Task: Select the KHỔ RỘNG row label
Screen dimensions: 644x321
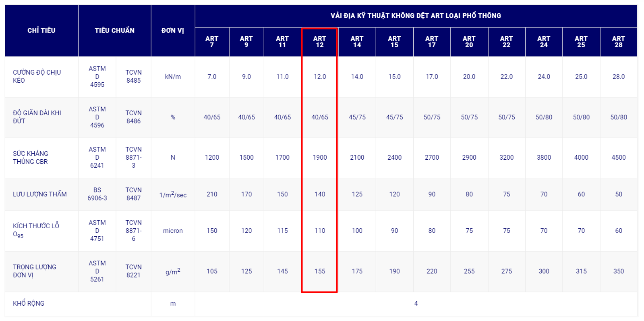Action: tap(29, 303)
